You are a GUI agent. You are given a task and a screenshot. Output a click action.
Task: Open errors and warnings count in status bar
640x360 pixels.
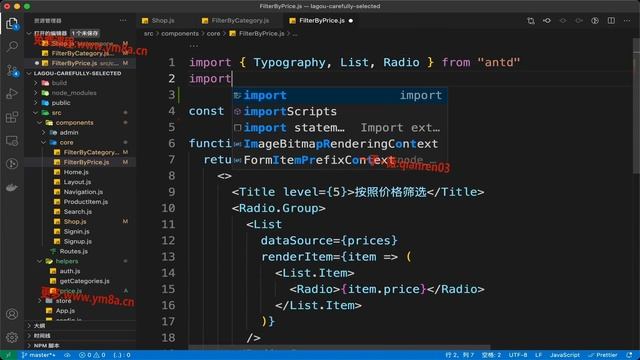[x=92, y=355]
